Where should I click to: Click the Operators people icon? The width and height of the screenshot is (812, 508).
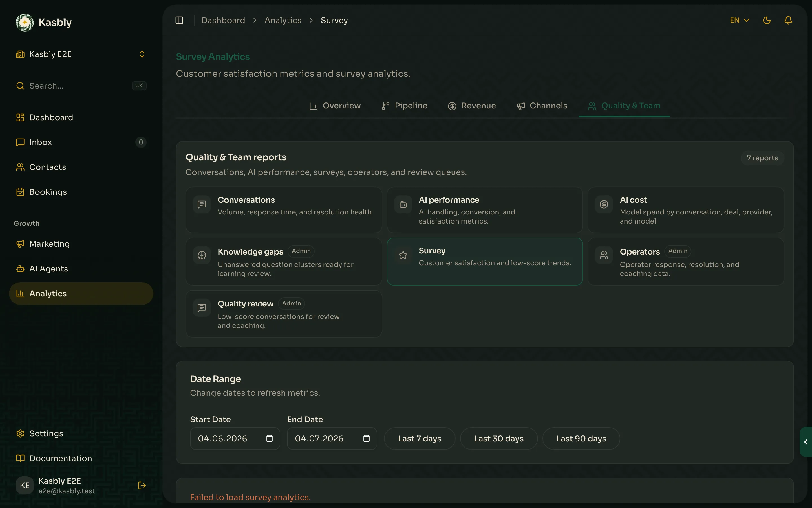pos(604,255)
